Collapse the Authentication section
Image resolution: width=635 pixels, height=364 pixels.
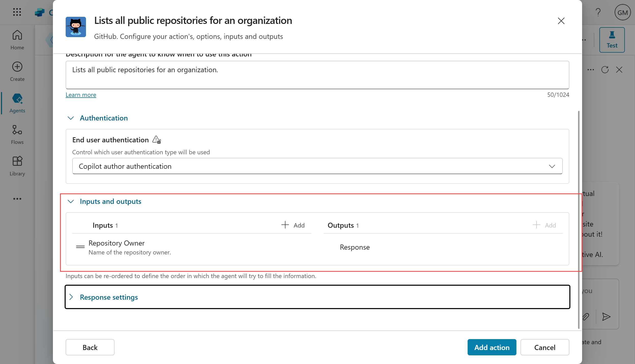[x=71, y=118]
